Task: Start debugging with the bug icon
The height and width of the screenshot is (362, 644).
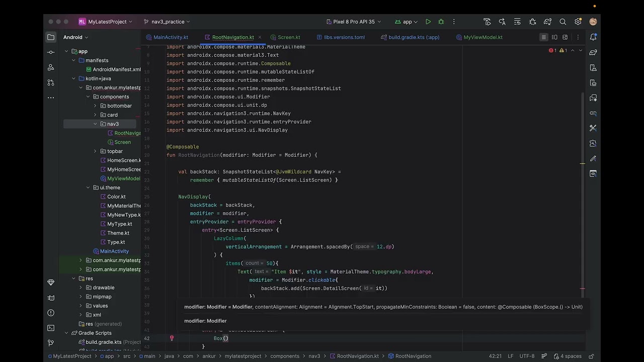Action: point(441,22)
